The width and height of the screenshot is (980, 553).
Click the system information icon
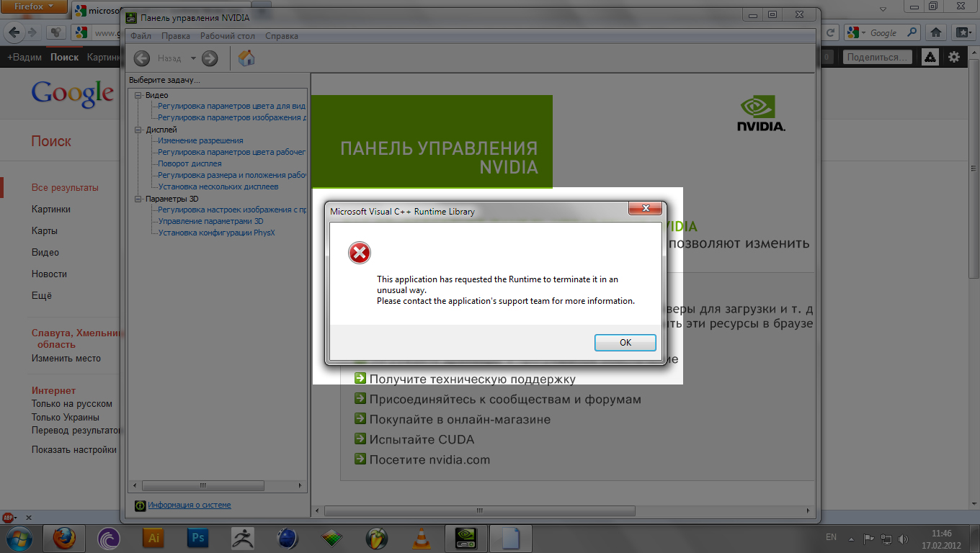(141, 505)
